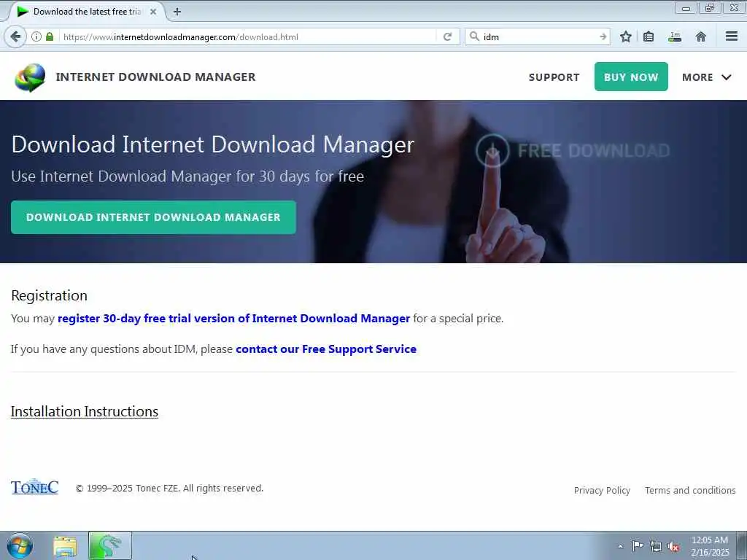Click the Download Internet Download Manager headline
Image resolution: width=747 pixels, height=560 pixels.
pos(213,144)
